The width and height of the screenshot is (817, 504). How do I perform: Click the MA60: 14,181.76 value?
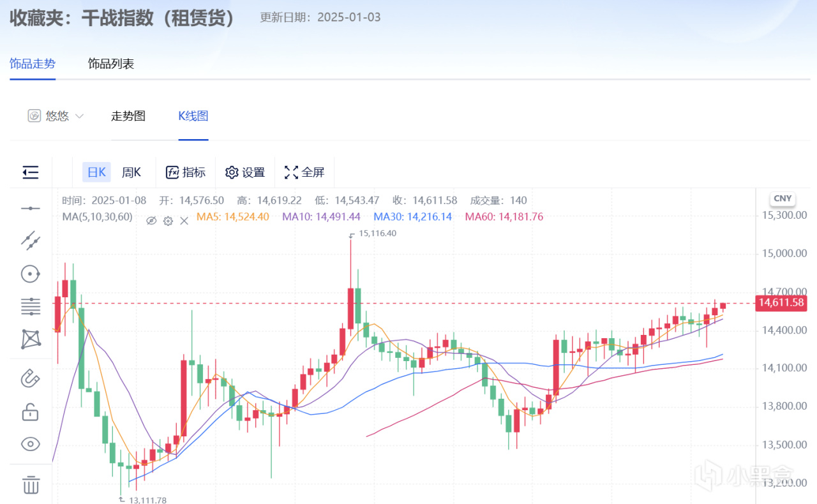(x=504, y=217)
